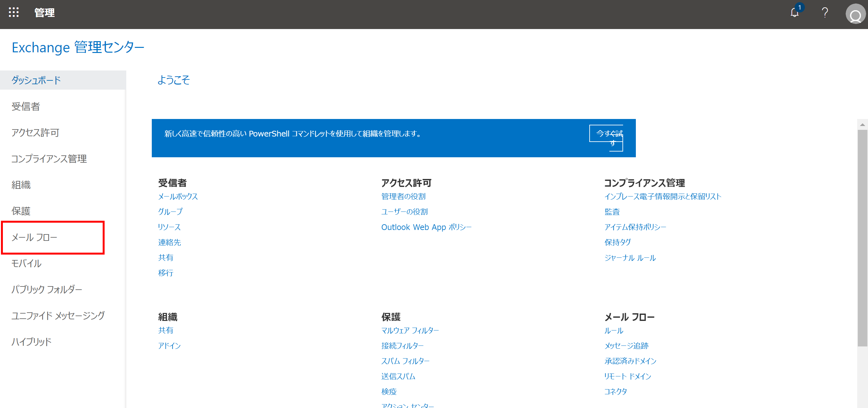Open ハイブリッド in the left navigation
Screen dimensions: 868x408
tap(31, 342)
